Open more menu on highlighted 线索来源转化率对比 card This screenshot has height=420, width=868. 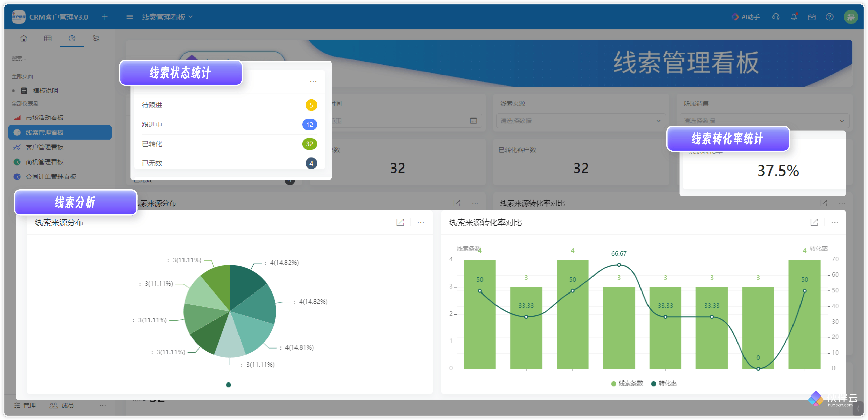(x=835, y=222)
